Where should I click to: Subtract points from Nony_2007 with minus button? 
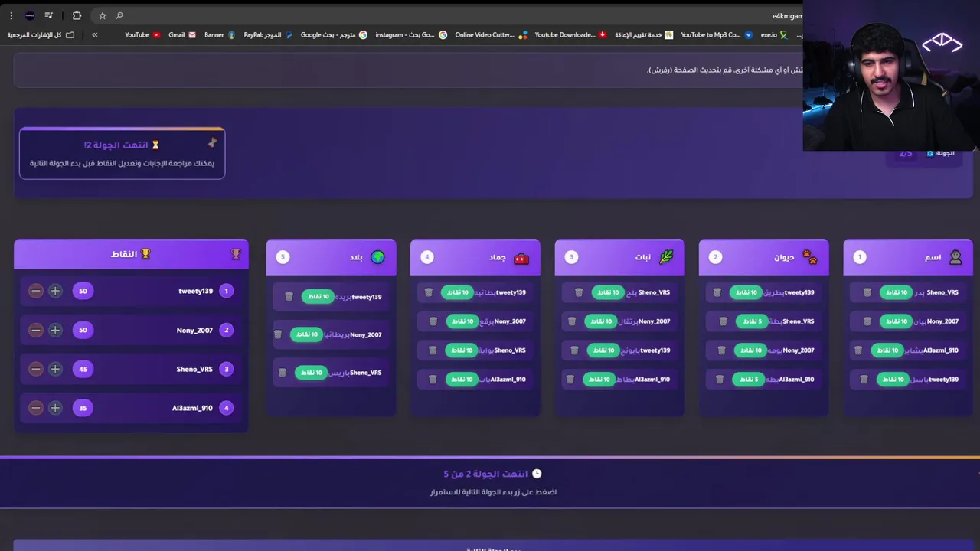click(36, 330)
